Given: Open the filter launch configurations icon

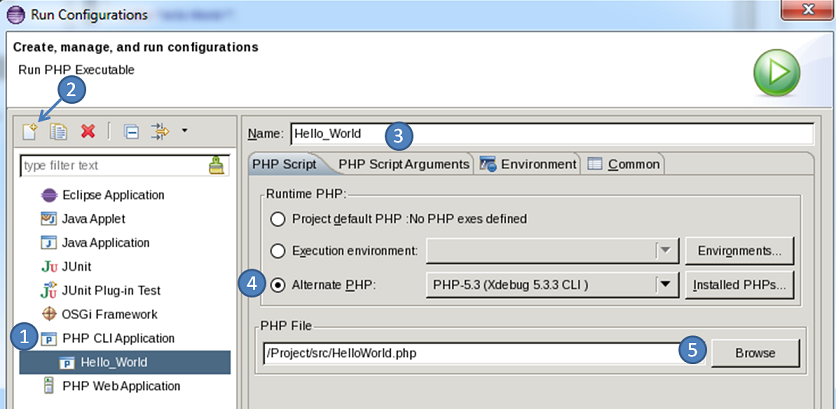Looking at the screenshot, I should point(160,131).
